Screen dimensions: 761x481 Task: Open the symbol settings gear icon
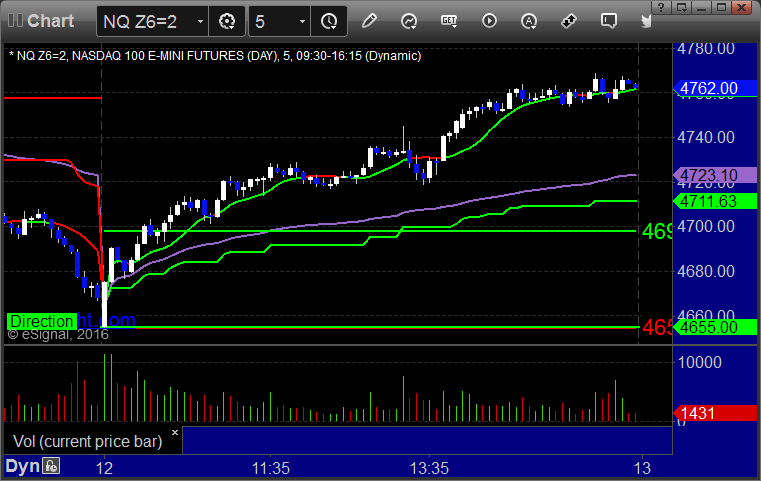227,21
